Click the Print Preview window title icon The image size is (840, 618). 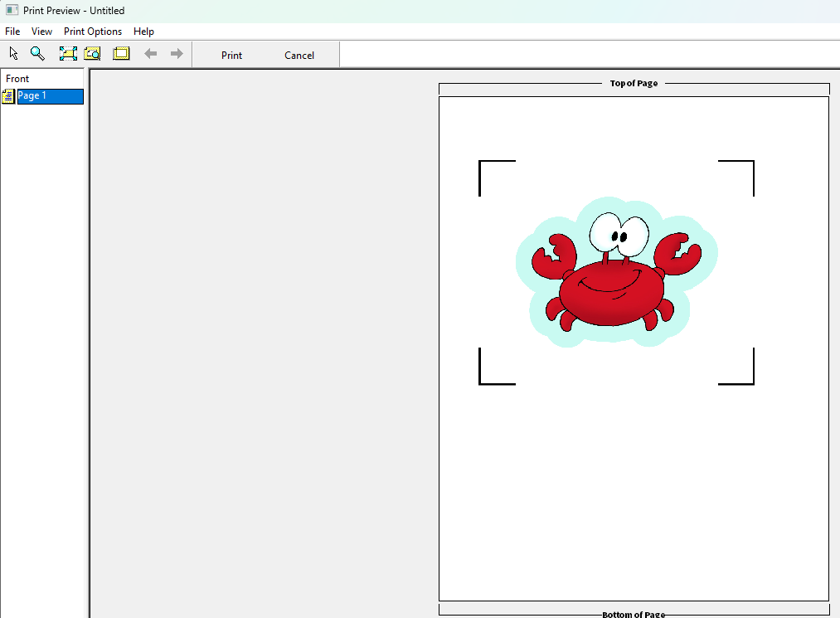12,10
